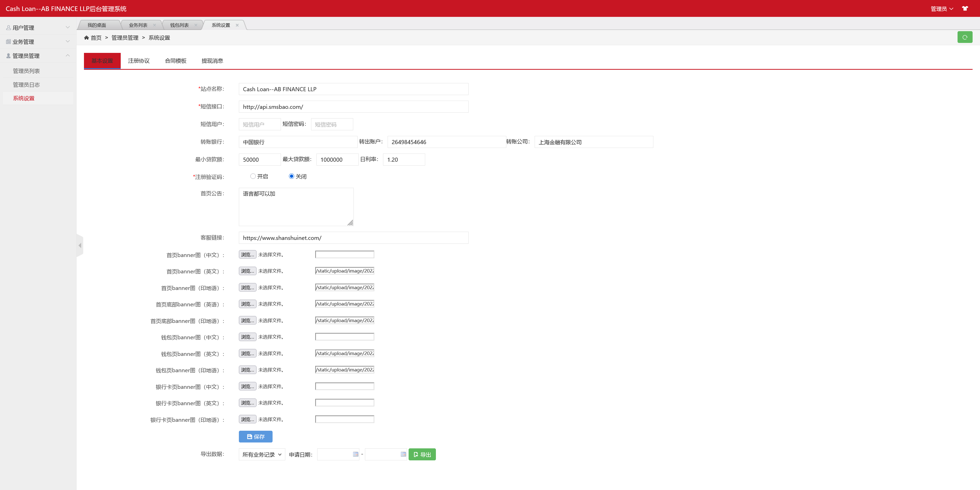Browse file for 首页banner图（中文）
The height and width of the screenshot is (490, 980).
tap(247, 255)
